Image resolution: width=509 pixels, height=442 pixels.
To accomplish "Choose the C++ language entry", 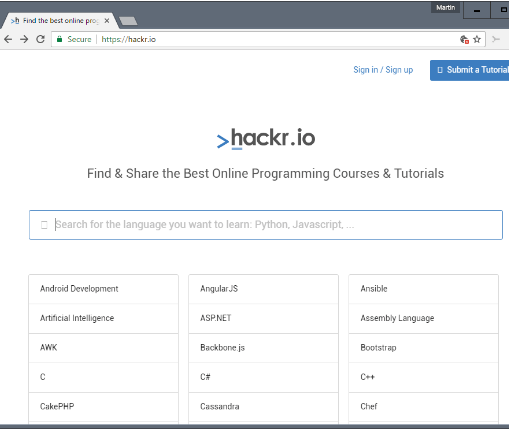I will (423, 377).
